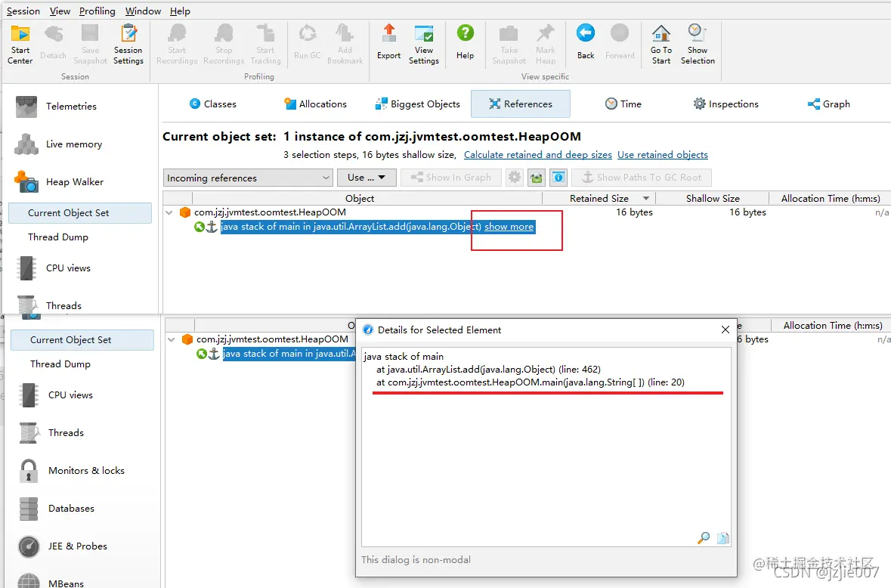
Task: Switch to the Graph tab
Action: [829, 104]
